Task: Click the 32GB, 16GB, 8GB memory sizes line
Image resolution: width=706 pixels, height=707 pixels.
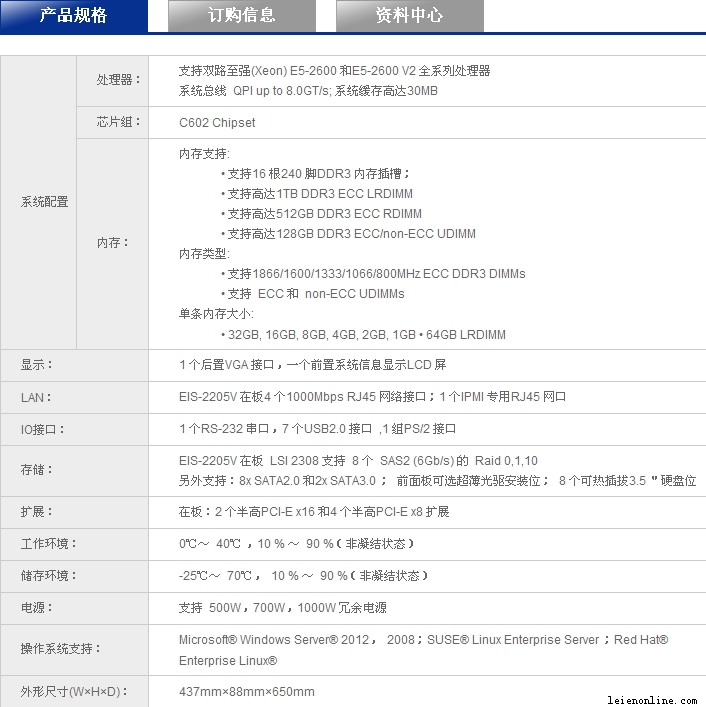Action: tap(363, 335)
